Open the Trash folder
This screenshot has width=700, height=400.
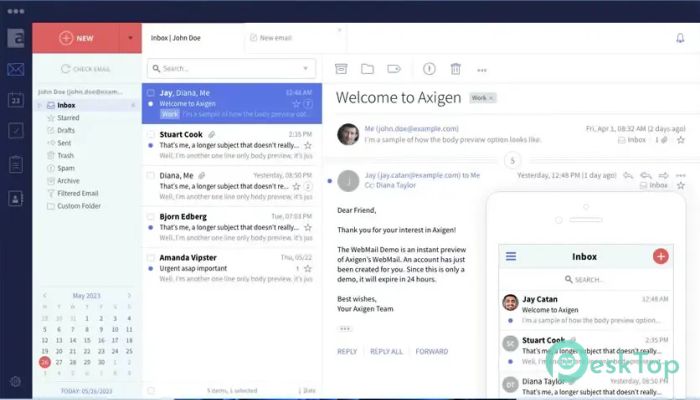tap(65, 155)
